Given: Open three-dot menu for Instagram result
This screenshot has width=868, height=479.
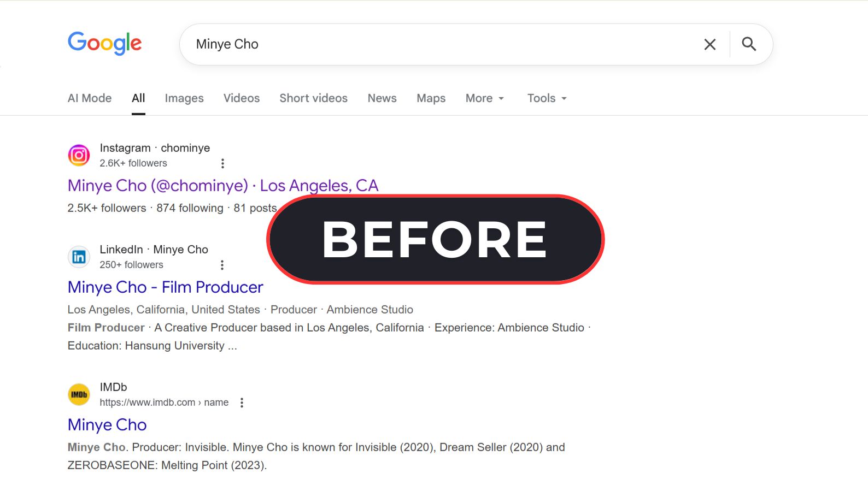Looking at the screenshot, I should coord(222,163).
